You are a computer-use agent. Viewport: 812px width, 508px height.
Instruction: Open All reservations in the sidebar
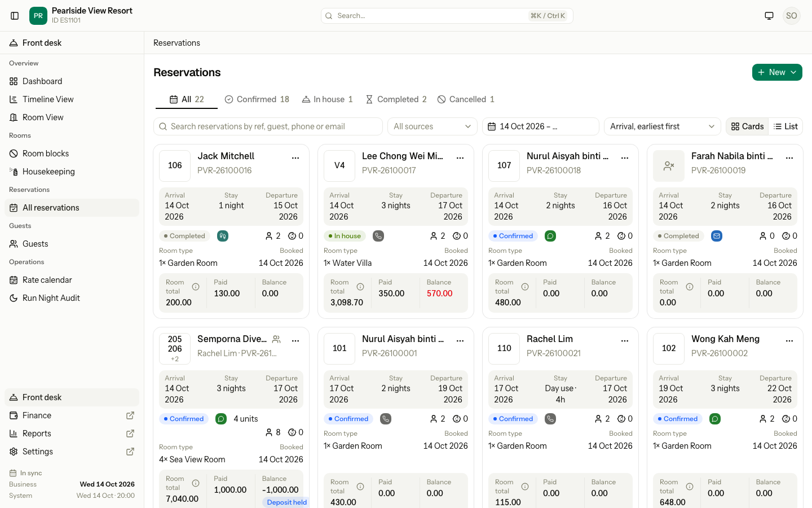pos(72,208)
